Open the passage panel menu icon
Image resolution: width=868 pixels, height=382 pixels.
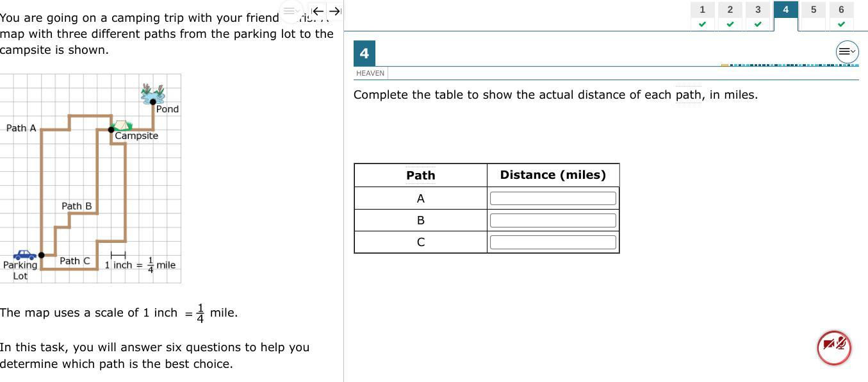point(290,11)
